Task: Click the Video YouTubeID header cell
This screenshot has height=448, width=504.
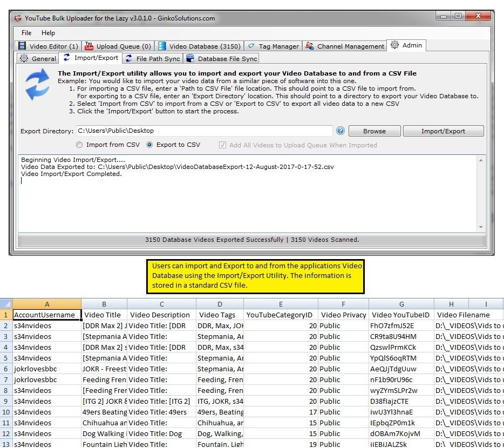Action: 401,315
